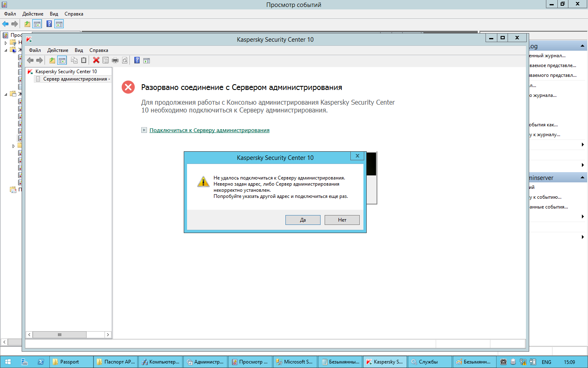
Task: Open Вид menu in the Просмотр событий window
Action: coord(54,14)
